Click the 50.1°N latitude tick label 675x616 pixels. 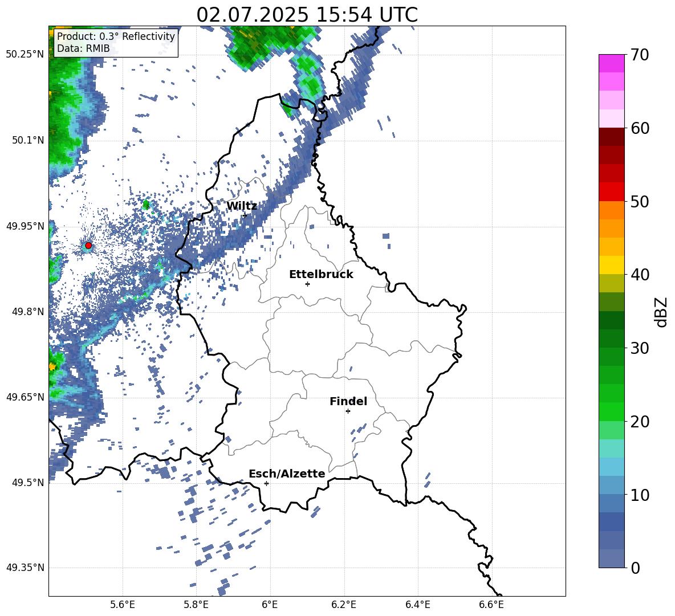coord(29,140)
